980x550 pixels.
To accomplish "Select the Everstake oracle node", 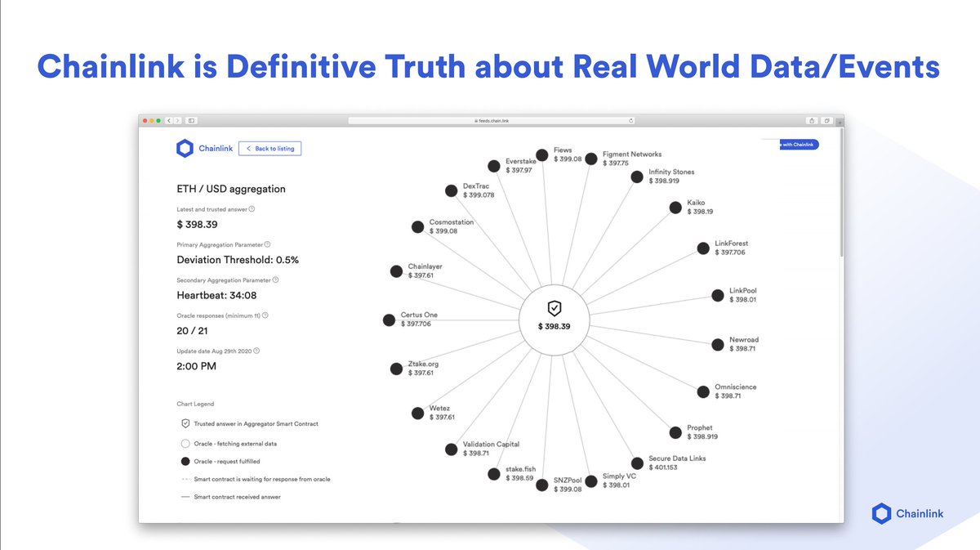I will (494, 166).
